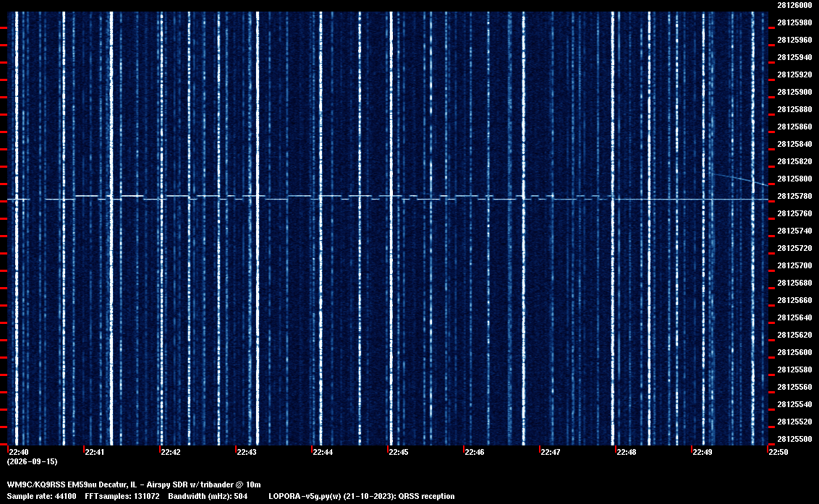This screenshot has width=819, height=504.
Task: Click the 22:50 end time label
Action: (x=778, y=452)
